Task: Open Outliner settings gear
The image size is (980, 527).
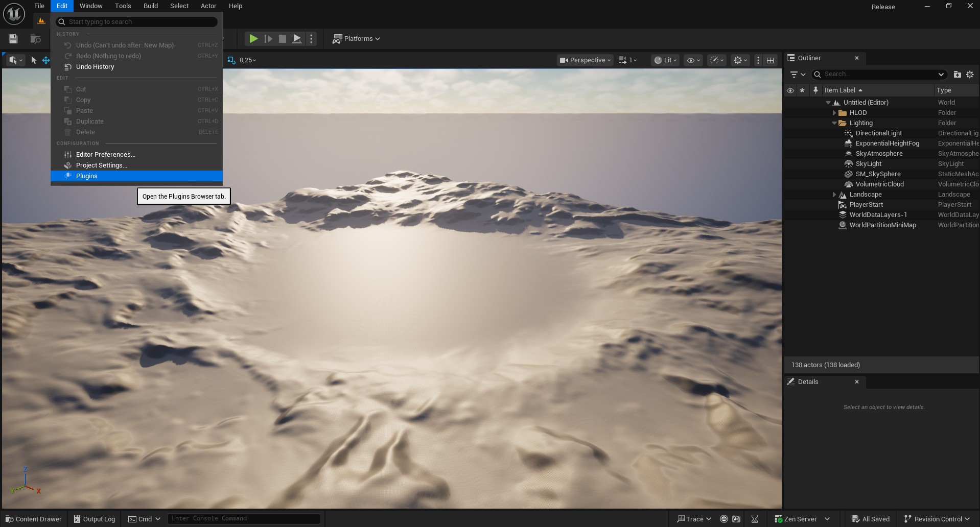Action: [x=970, y=75]
